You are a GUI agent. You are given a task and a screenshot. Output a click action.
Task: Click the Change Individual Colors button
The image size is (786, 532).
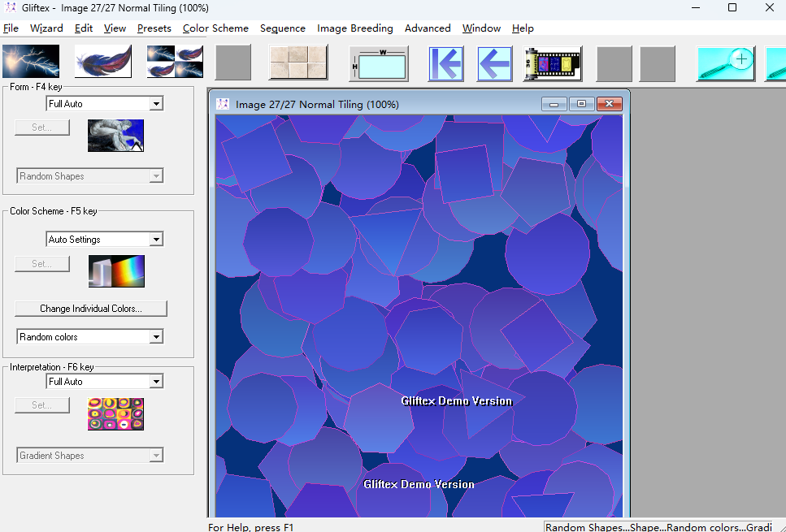(x=91, y=309)
